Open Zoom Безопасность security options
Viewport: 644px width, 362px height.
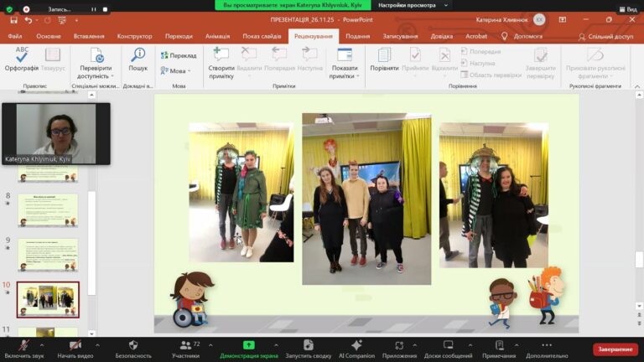[133, 349]
